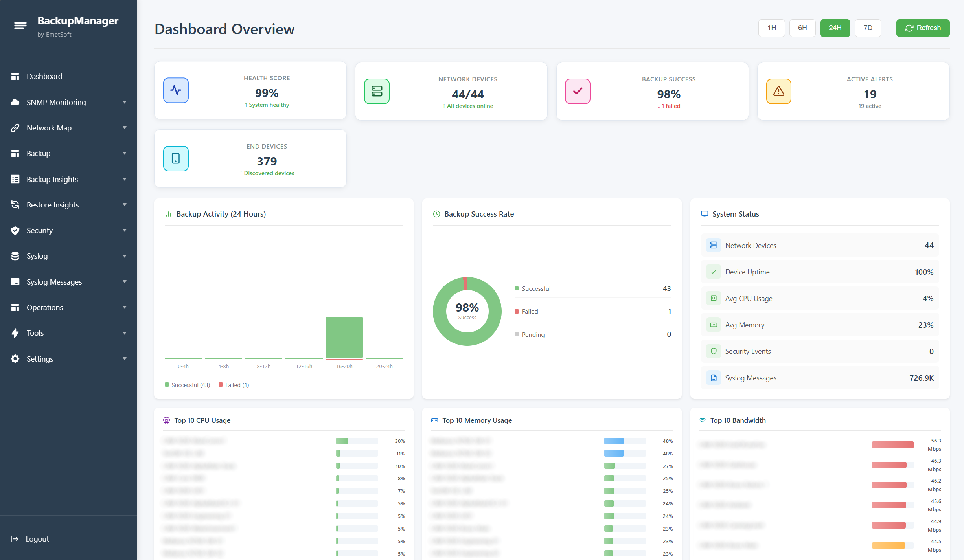Click the Refresh button
Image resolution: width=964 pixels, height=560 pixels.
click(922, 28)
